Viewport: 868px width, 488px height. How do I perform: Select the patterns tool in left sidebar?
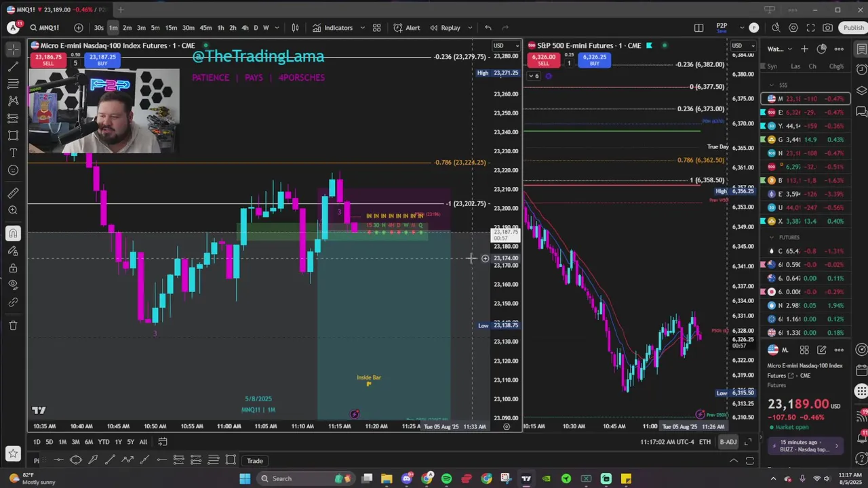coord(13,100)
